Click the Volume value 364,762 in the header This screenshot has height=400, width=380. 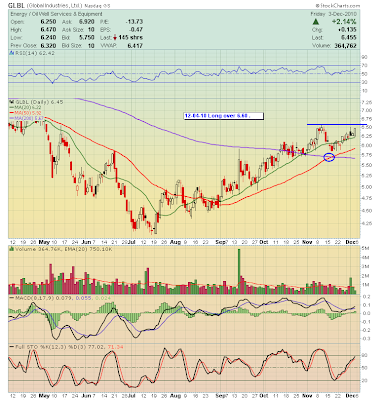pyautogui.click(x=345, y=46)
